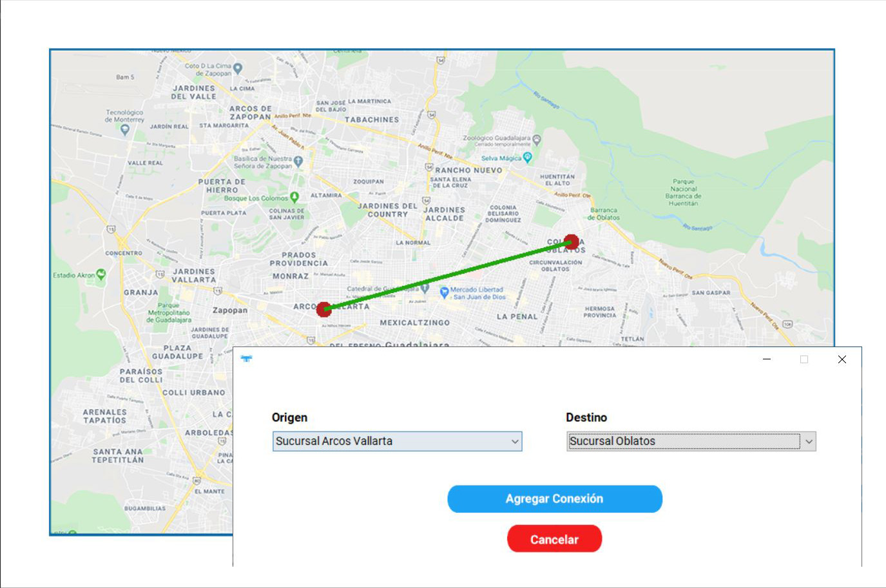Click the "JARDINES DEL VALLE" map label
Screen dimensions: 886x588
click(194, 92)
